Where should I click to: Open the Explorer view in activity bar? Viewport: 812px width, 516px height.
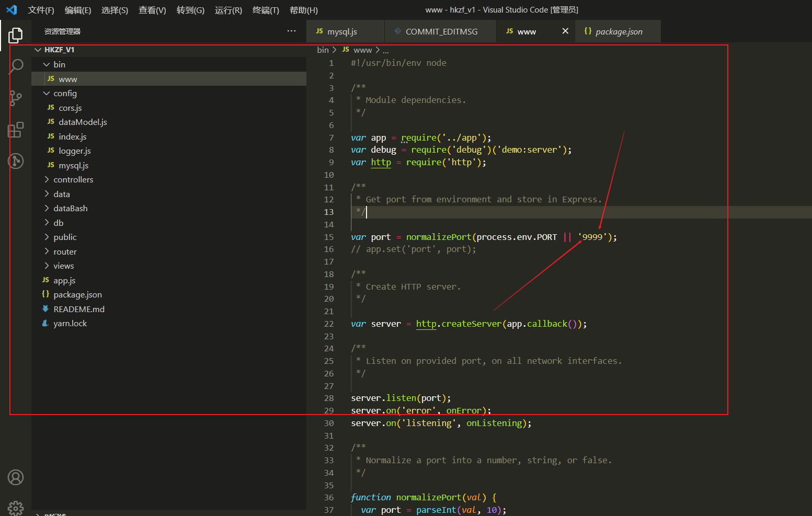pyautogui.click(x=16, y=35)
